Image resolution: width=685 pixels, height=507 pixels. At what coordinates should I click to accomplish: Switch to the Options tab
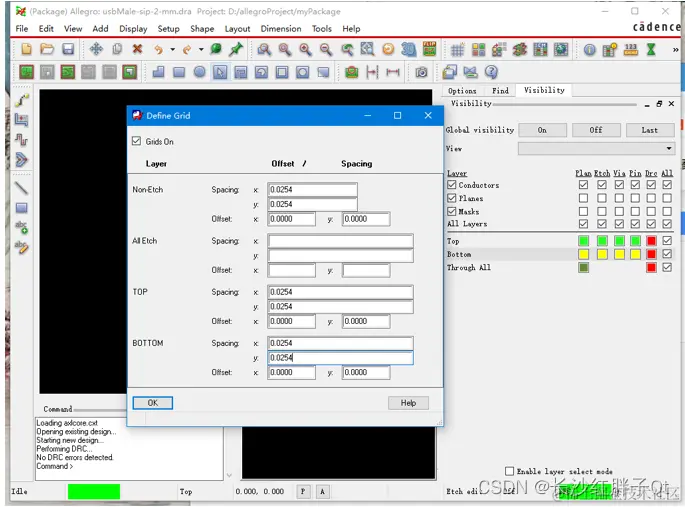pyautogui.click(x=462, y=91)
